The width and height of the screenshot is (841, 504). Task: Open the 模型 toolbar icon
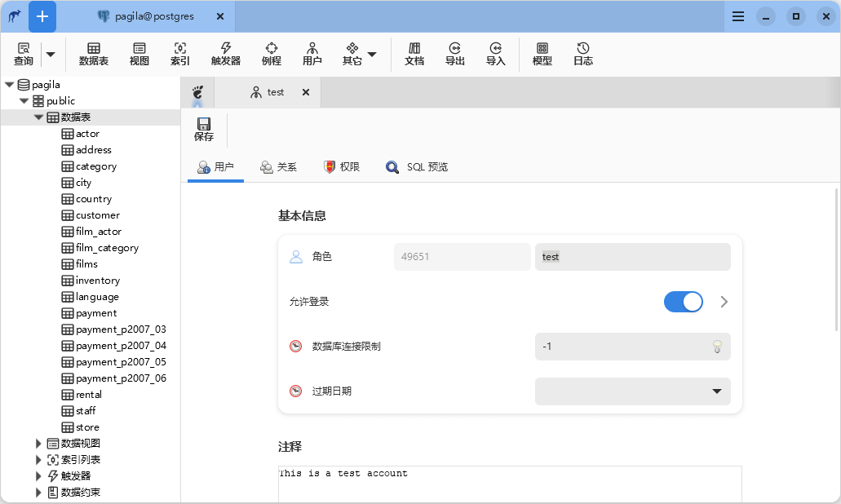pos(542,53)
